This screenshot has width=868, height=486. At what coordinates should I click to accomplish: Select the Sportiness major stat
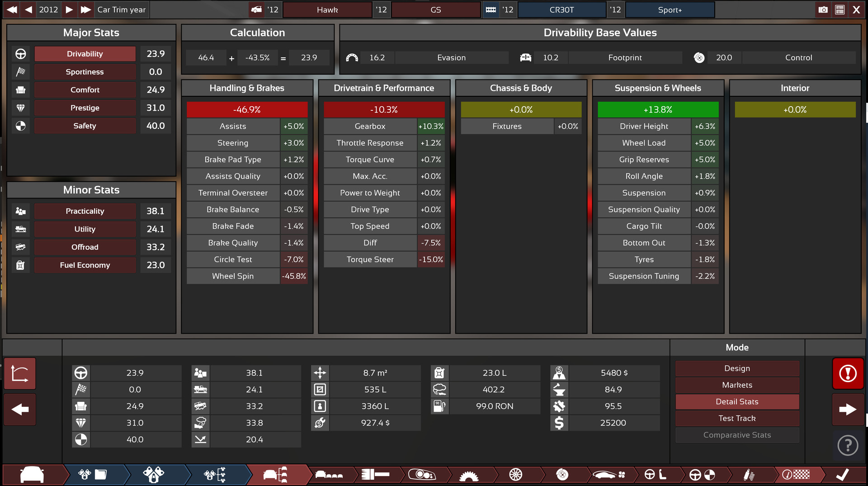pos(85,72)
